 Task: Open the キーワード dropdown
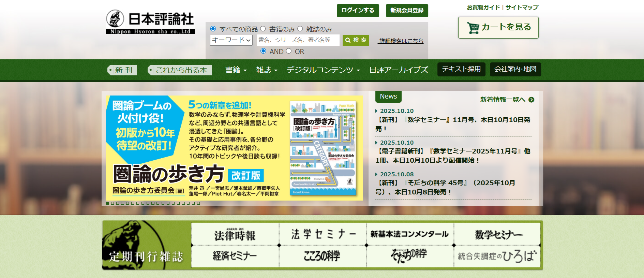(x=231, y=40)
